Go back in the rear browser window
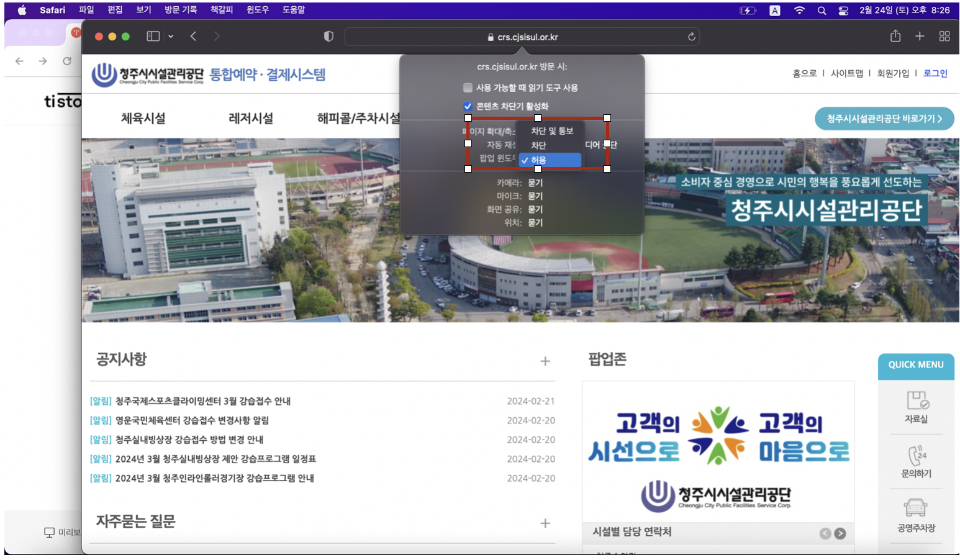Image resolution: width=960 pixels, height=560 pixels. [19, 61]
